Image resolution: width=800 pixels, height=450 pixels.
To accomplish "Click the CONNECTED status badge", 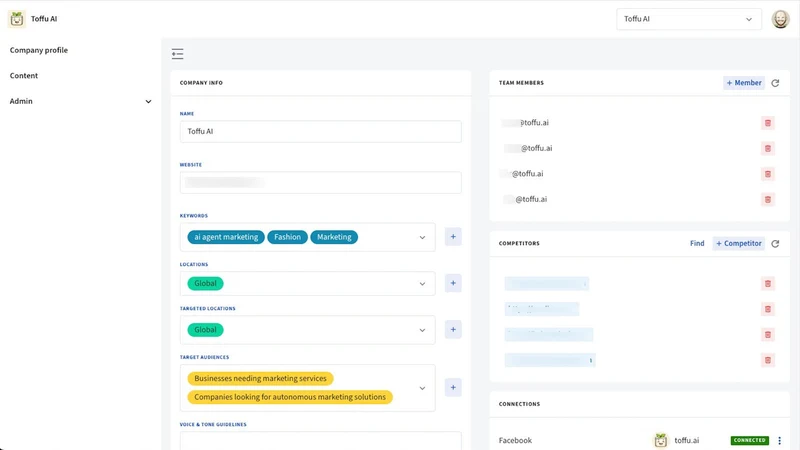I will pyautogui.click(x=749, y=440).
